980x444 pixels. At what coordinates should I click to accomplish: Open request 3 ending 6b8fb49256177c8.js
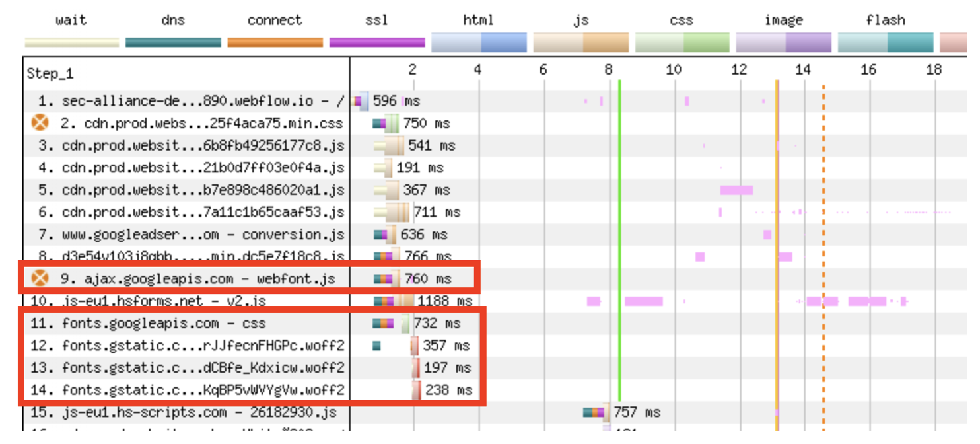192,146
